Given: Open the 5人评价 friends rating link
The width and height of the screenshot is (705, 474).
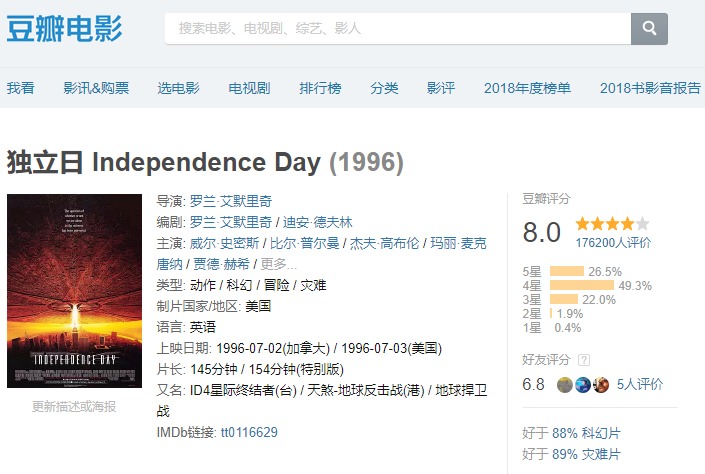Looking at the screenshot, I should pos(640,384).
